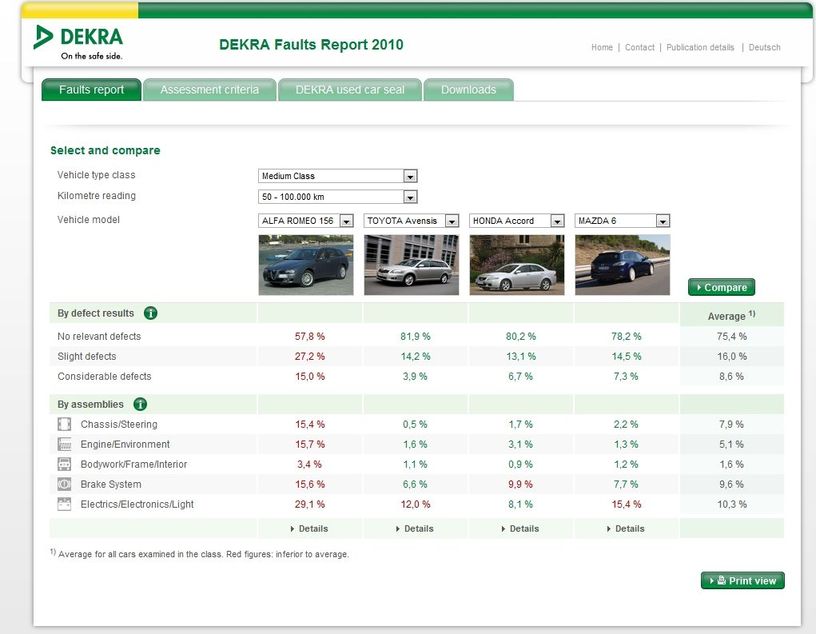Open the DEKRA used car seal tab
Screen dimensions: 816x634
click(x=350, y=90)
